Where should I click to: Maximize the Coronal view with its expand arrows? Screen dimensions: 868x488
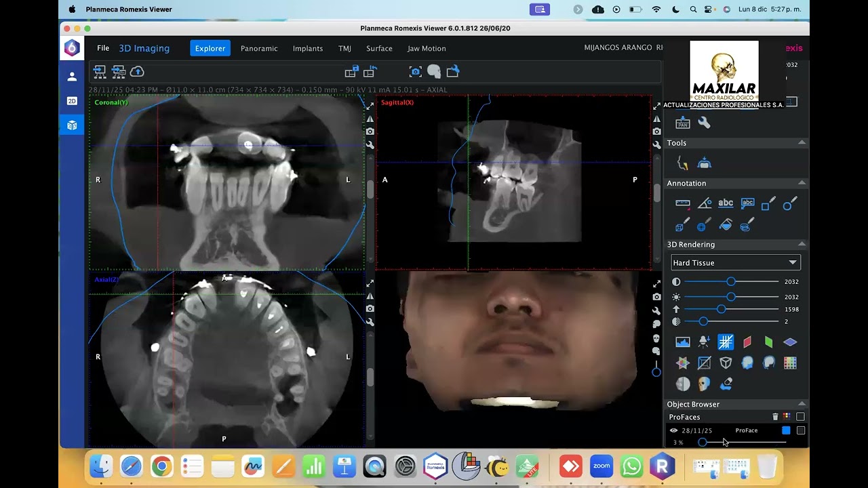click(370, 106)
